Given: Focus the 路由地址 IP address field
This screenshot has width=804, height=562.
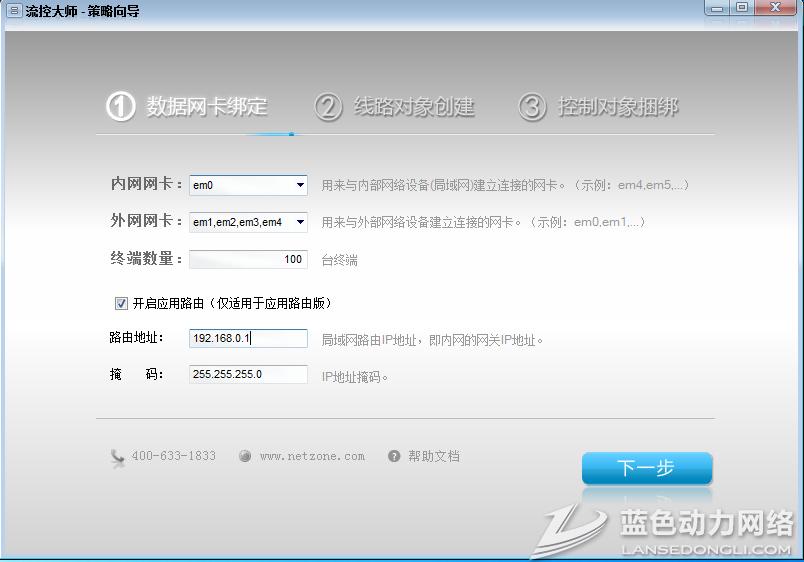Looking at the screenshot, I should (248, 339).
